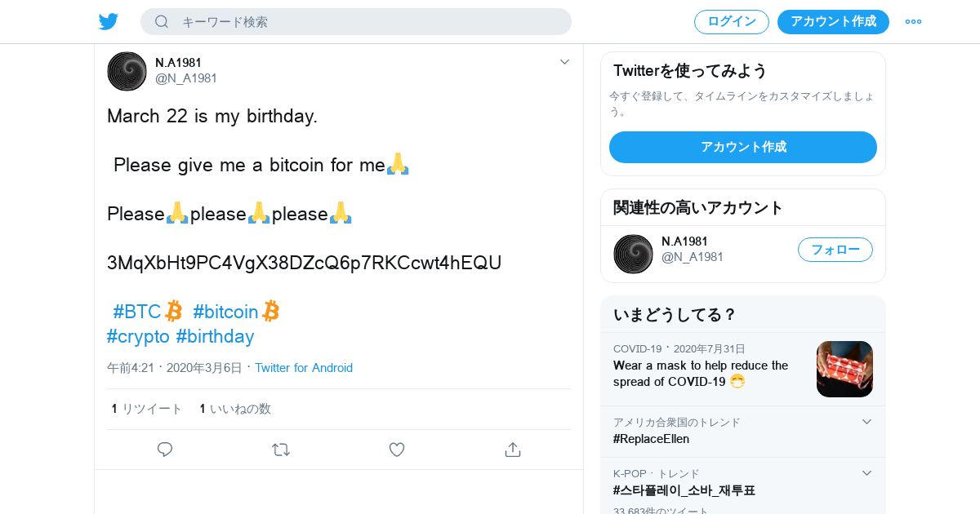The image size is (980, 514).
Task: Open the #birthday hashtag link
Action: [215, 336]
